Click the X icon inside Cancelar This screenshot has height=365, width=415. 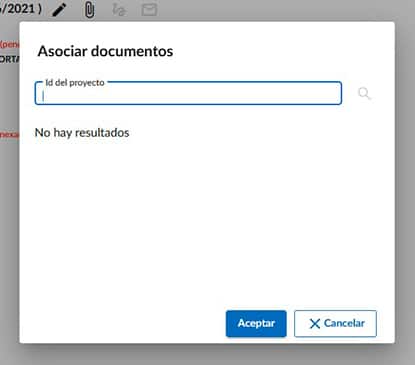(315, 324)
